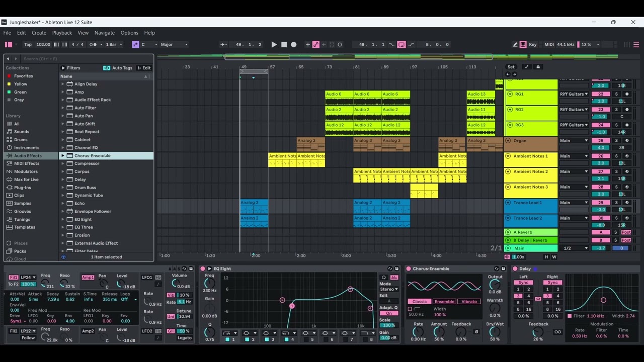
Task: Open the 1 Bar quantization dropdown
Action: pos(114,44)
